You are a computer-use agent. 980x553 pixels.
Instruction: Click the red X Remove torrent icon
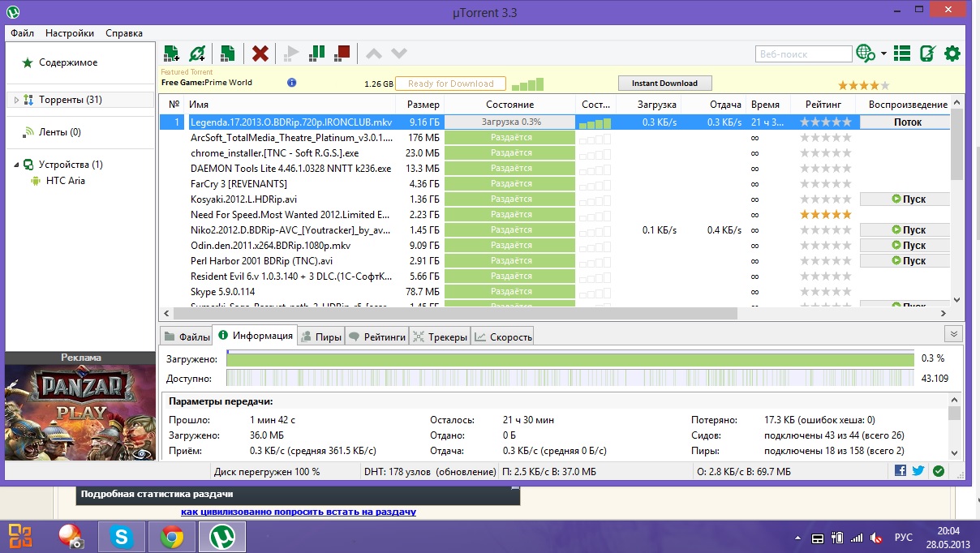coord(260,54)
